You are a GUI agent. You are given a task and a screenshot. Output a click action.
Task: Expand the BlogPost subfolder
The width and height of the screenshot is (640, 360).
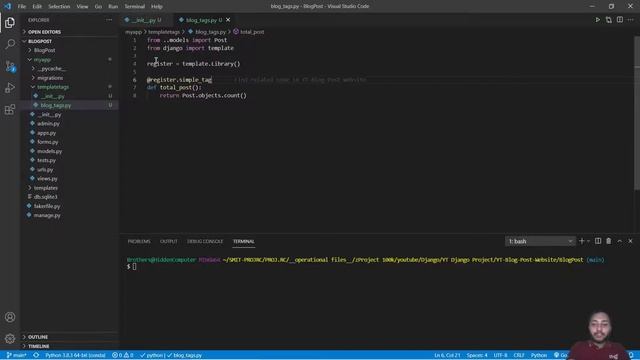click(69, 50)
